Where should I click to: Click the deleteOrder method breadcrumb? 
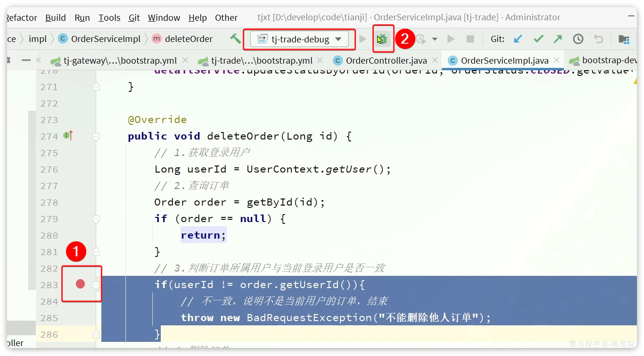tap(182, 39)
